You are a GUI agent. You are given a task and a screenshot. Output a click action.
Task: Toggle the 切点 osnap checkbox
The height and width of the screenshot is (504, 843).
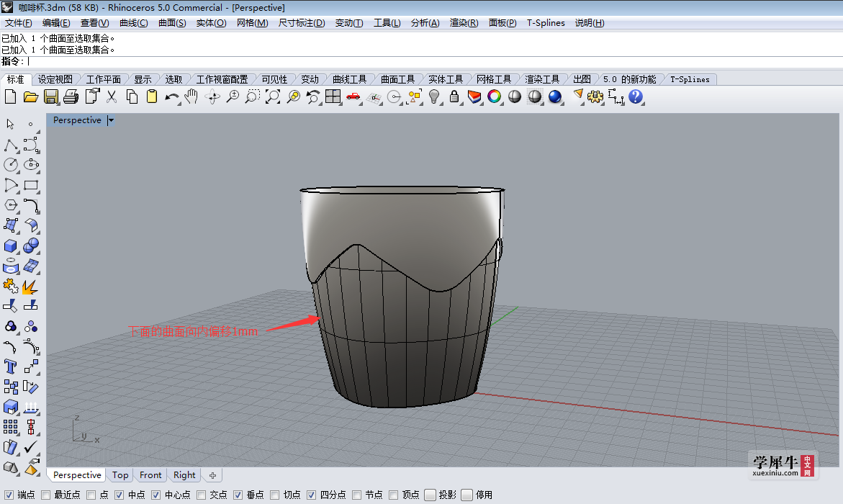pos(275,495)
